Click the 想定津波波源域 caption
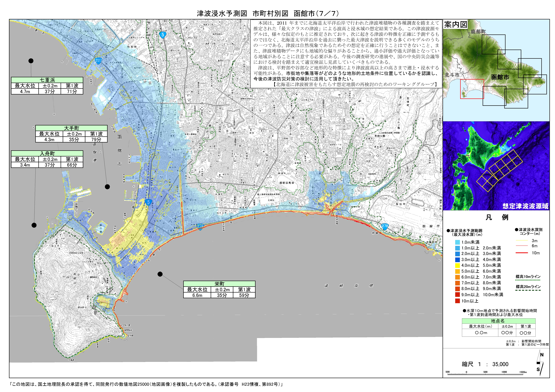This screenshot has height=392, width=555. pyautogui.click(x=525, y=206)
